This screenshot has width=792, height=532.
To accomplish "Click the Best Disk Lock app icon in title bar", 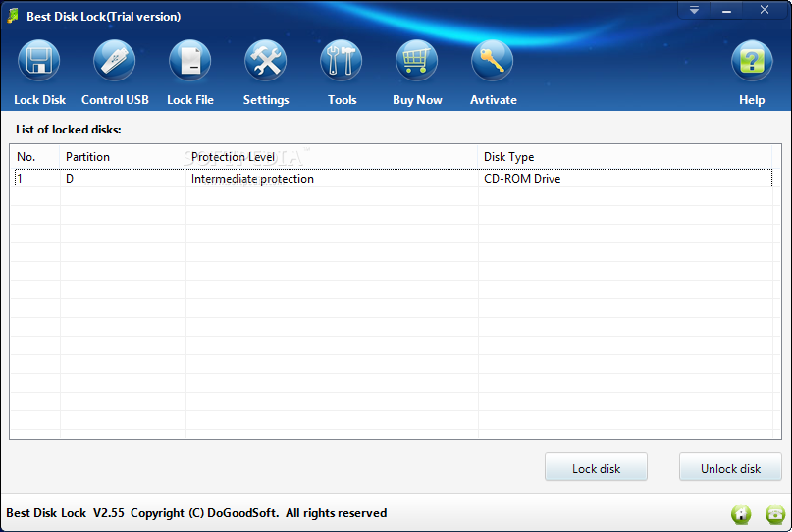I will 13,16.
